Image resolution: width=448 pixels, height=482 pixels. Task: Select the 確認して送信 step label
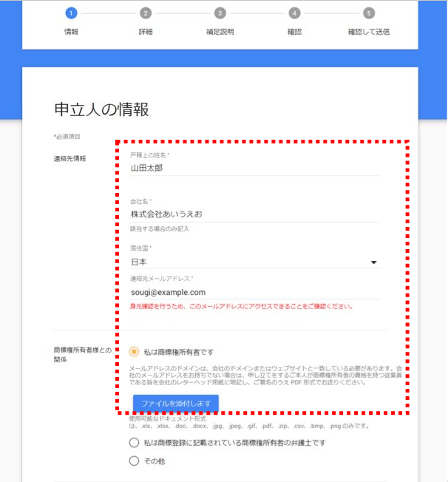(x=369, y=32)
